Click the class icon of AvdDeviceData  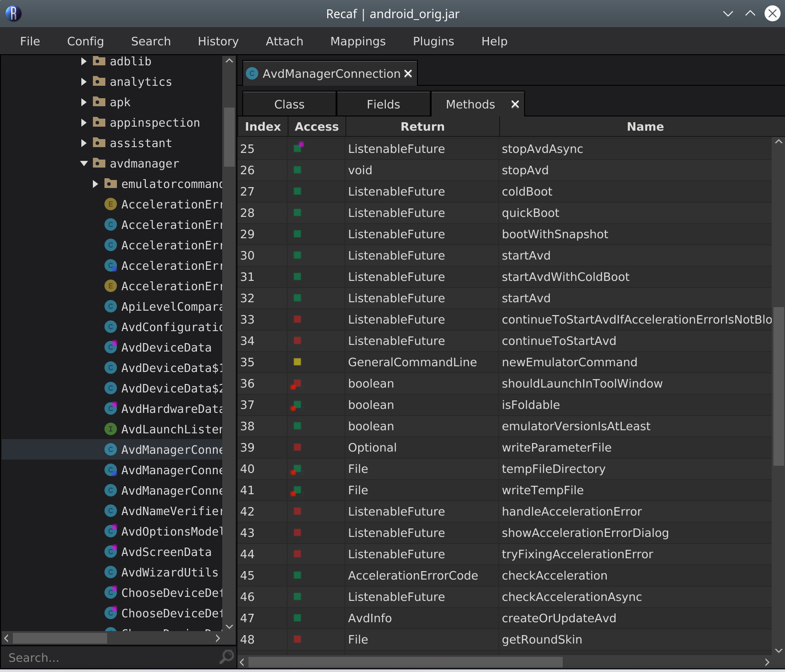click(110, 347)
